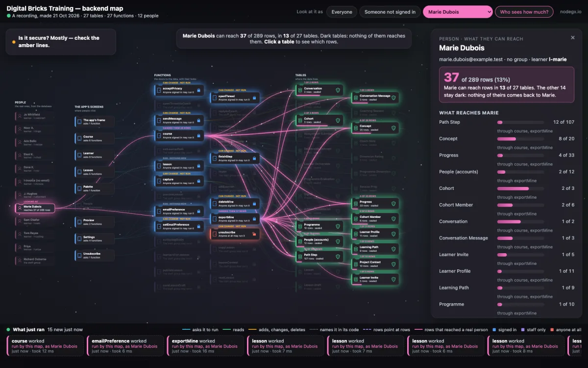
Task: Click the Digital Bricks Training title
Action: (65, 8)
